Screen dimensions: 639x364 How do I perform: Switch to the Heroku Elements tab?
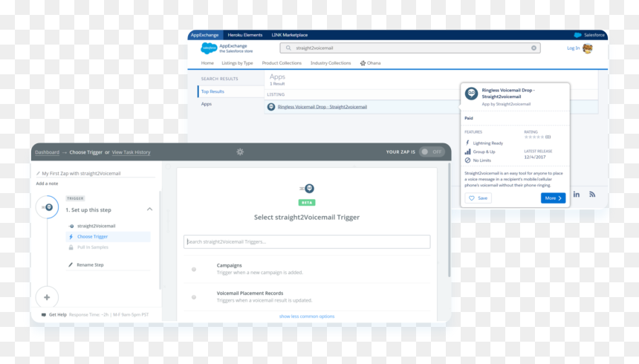point(245,35)
